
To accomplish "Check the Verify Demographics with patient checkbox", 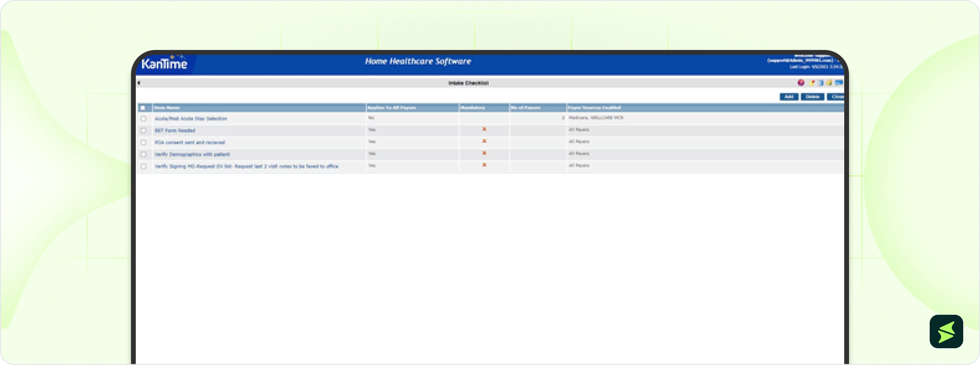I will [143, 154].
